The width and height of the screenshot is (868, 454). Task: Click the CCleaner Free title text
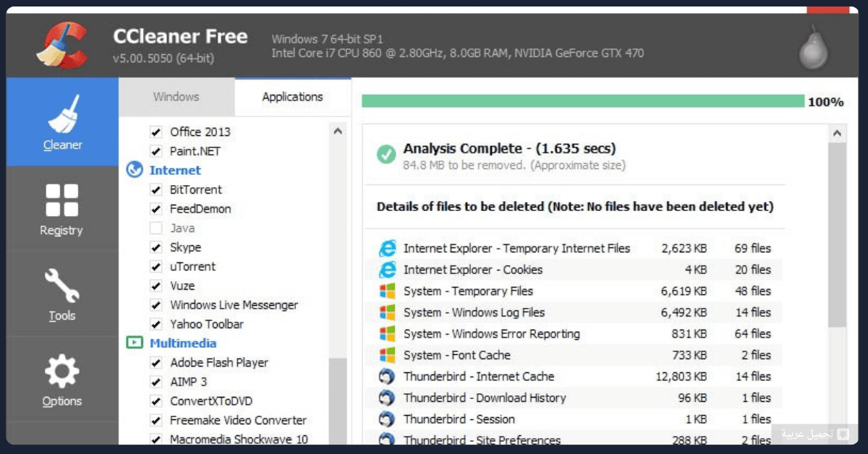[x=181, y=37]
